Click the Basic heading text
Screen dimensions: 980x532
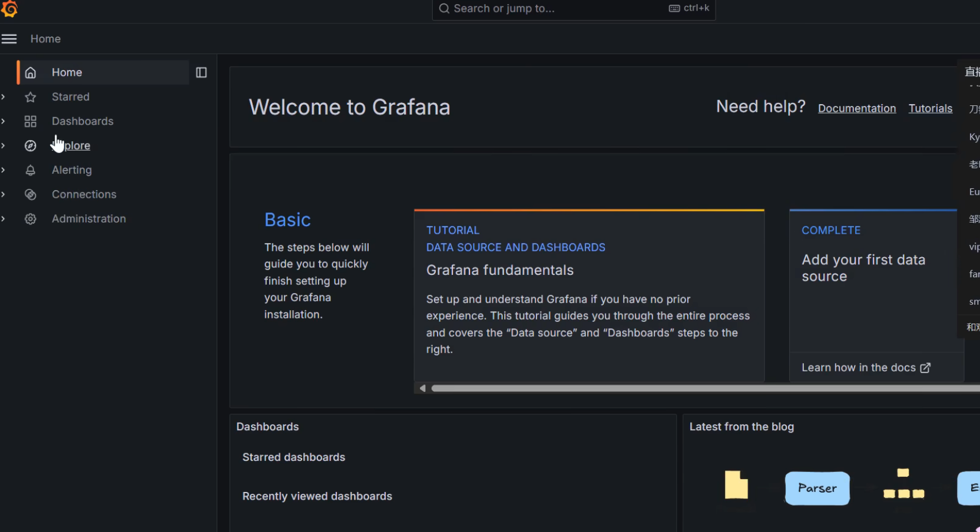[x=287, y=220]
